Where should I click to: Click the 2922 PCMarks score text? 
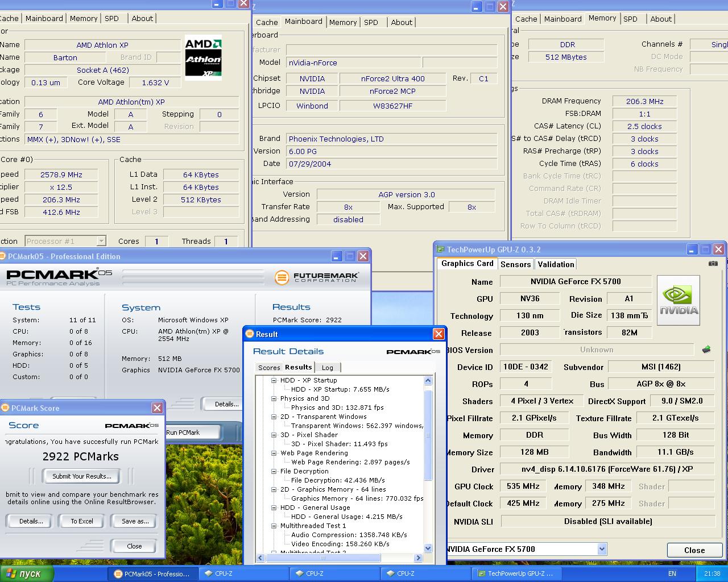coord(81,456)
